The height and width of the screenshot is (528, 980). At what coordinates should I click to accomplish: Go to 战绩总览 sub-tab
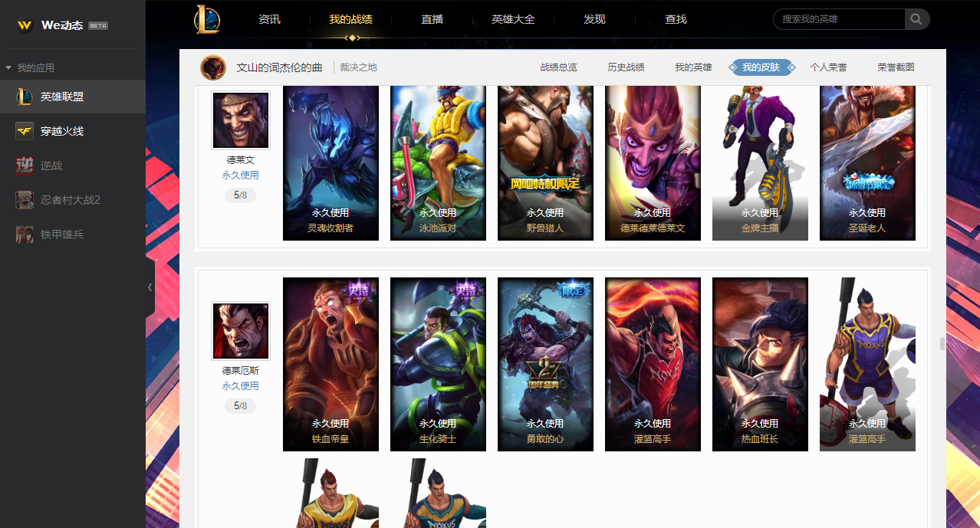tap(558, 67)
